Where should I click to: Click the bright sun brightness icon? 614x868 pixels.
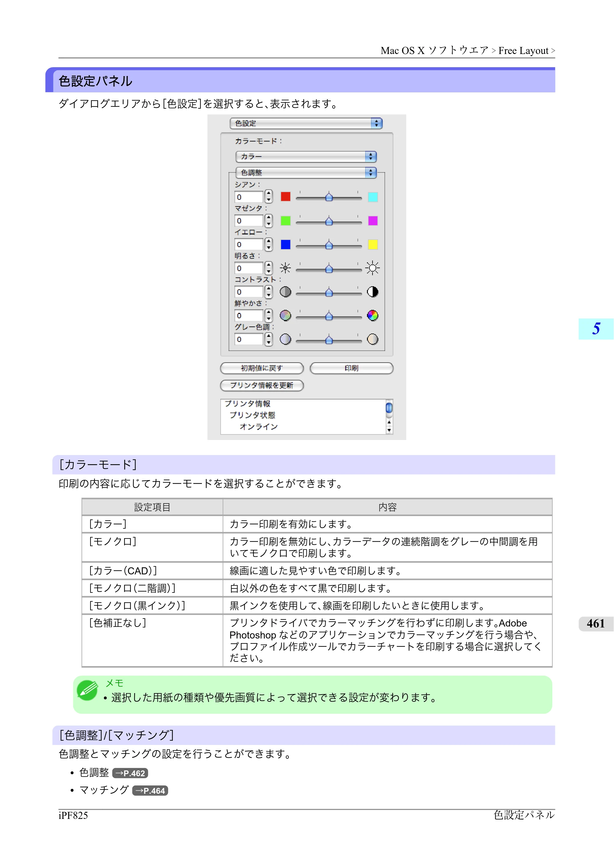point(373,268)
